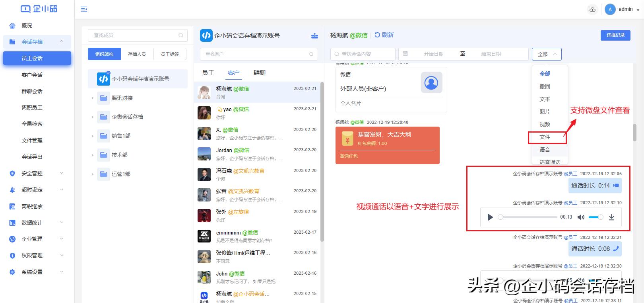Screen dimensions: 644x303
Task: Expand the 技术部 tree node
Action: tap(92, 155)
